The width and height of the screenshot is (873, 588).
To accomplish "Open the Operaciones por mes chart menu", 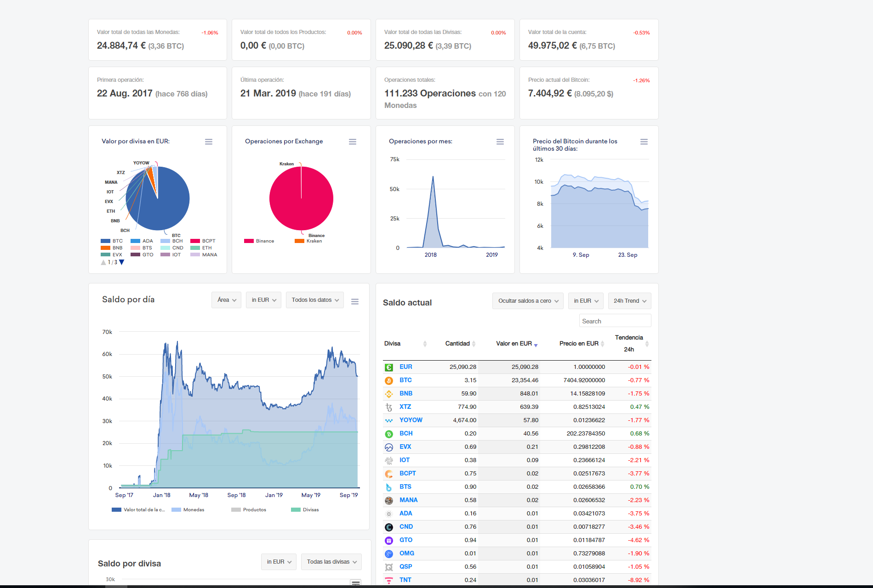I will pos(500,142).
